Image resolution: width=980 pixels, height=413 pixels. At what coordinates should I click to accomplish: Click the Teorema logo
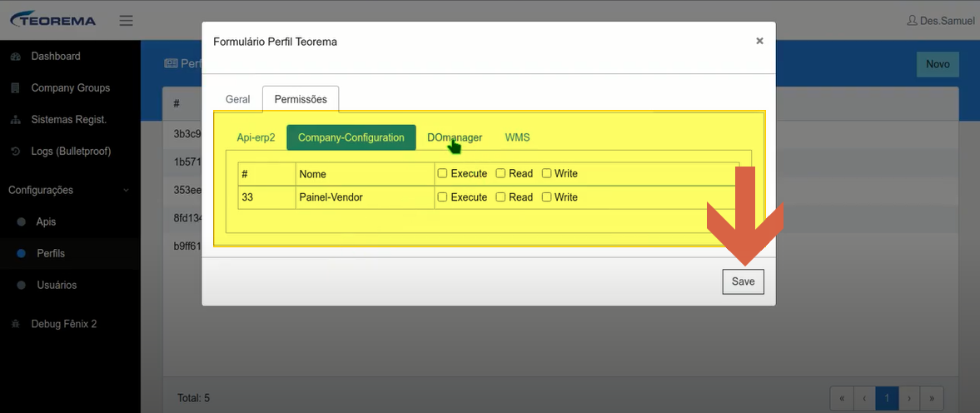click(52, 20)
